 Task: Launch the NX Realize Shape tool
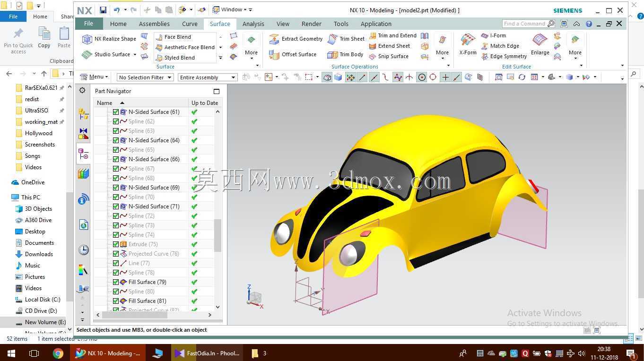pyautogui.click(x=109, y=39)
